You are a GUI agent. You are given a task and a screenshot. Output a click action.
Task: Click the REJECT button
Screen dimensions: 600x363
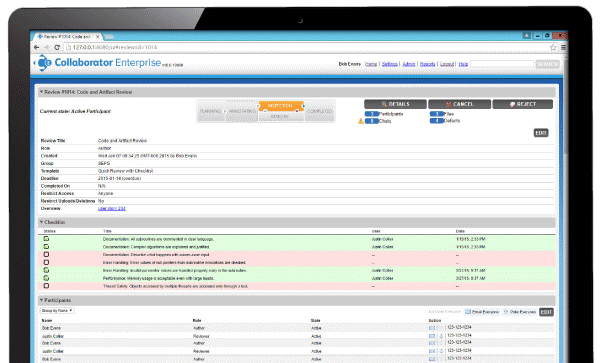523,104
